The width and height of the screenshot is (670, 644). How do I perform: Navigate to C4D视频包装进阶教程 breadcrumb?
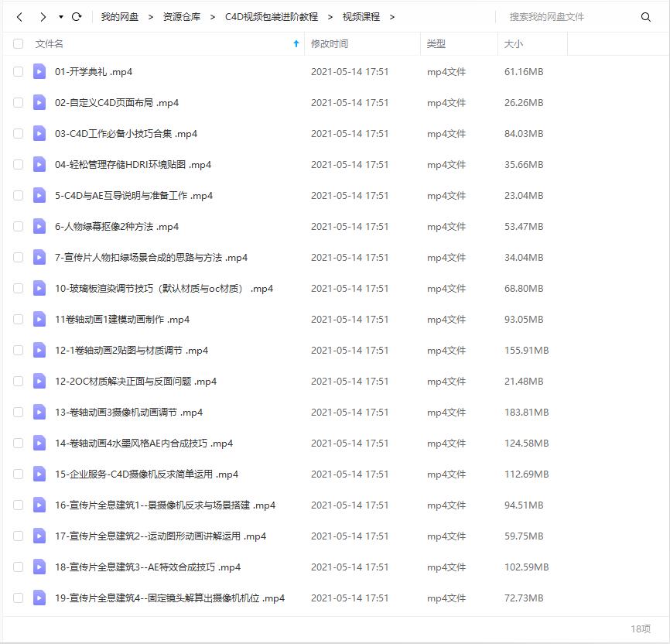click(272, 17)
